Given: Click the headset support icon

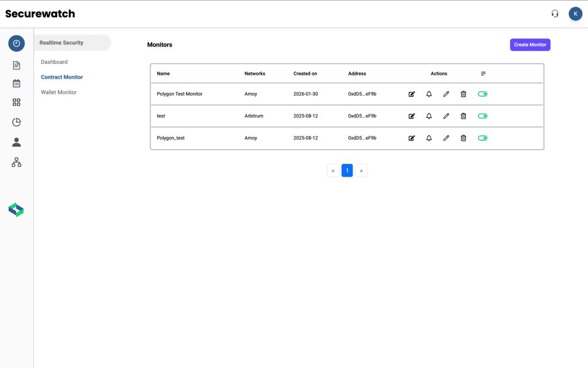Looking at the screenshot, I should [x=555, y=14].
